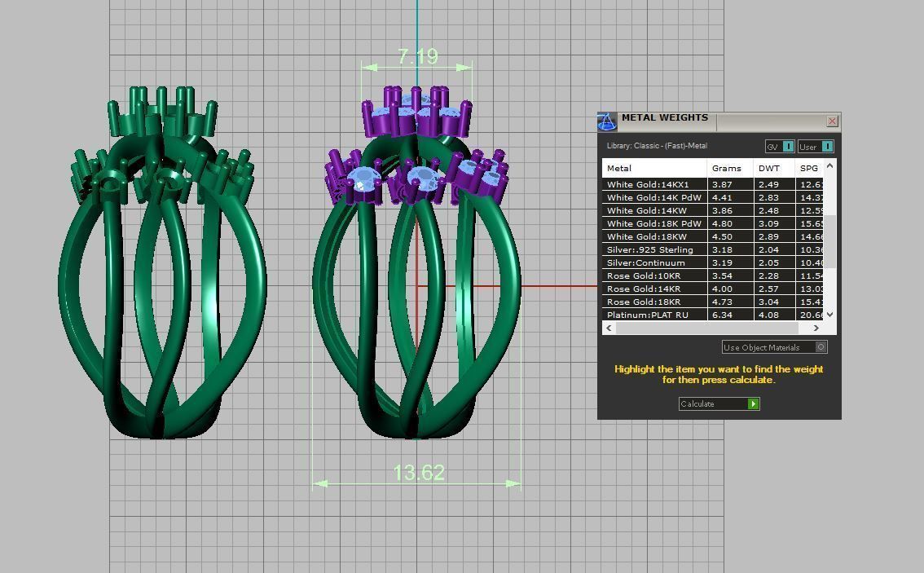The height and width of the screenshot is (573, 924).
Task: Click the DWT column header
Action: (774, 168)
